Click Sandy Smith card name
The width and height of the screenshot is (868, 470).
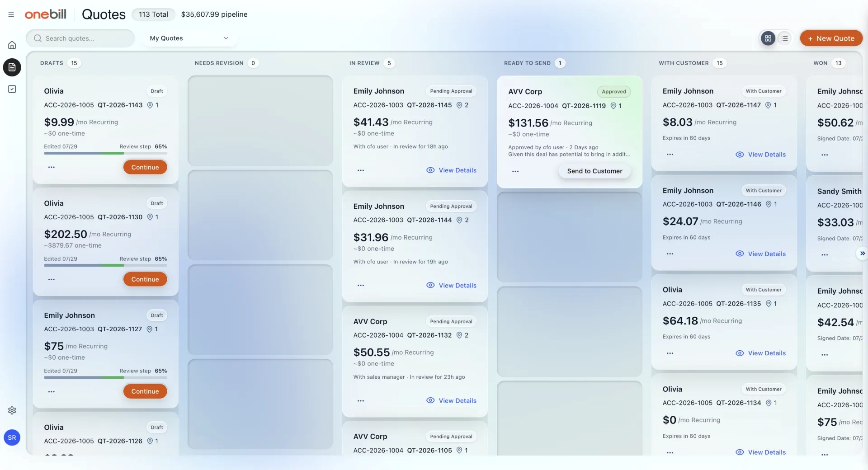839,191
